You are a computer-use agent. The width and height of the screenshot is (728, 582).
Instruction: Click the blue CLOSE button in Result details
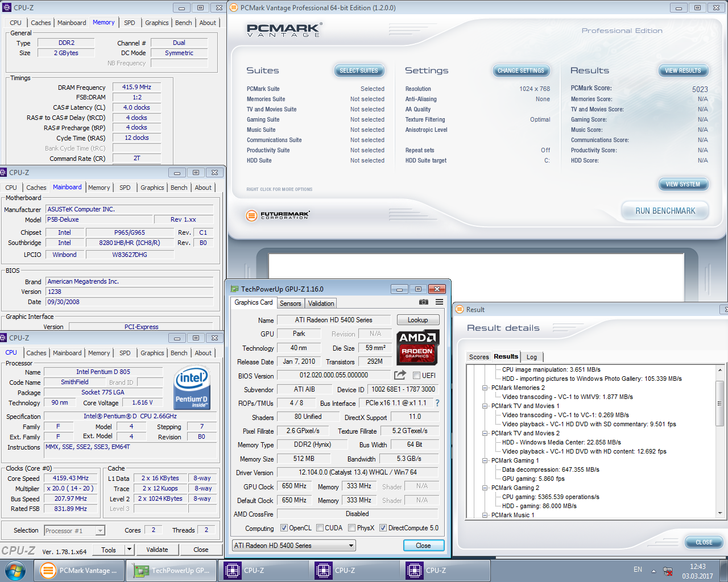[x=704, y=542]
